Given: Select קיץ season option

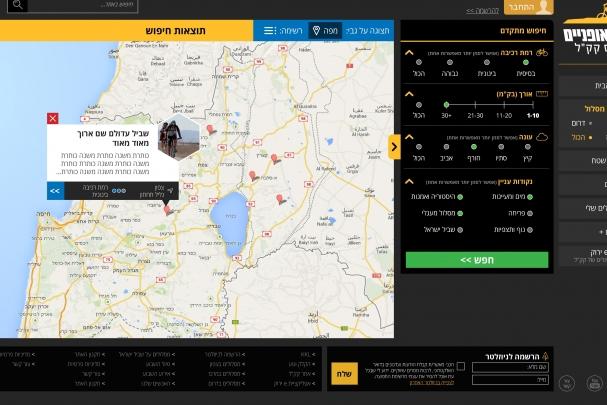Looking at the screenshot, I should point(528,147).
